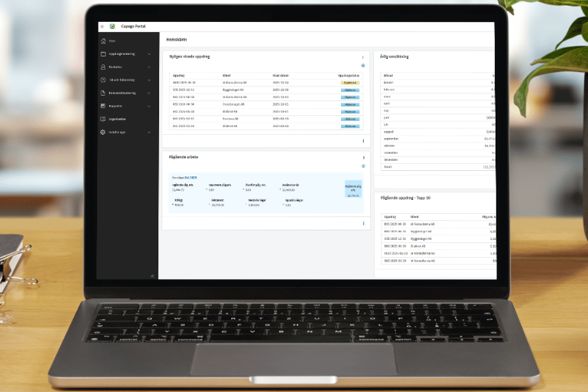Click the hamburger menu icon in header
This screenshot has width=588, height=392.
pos(102,26)
